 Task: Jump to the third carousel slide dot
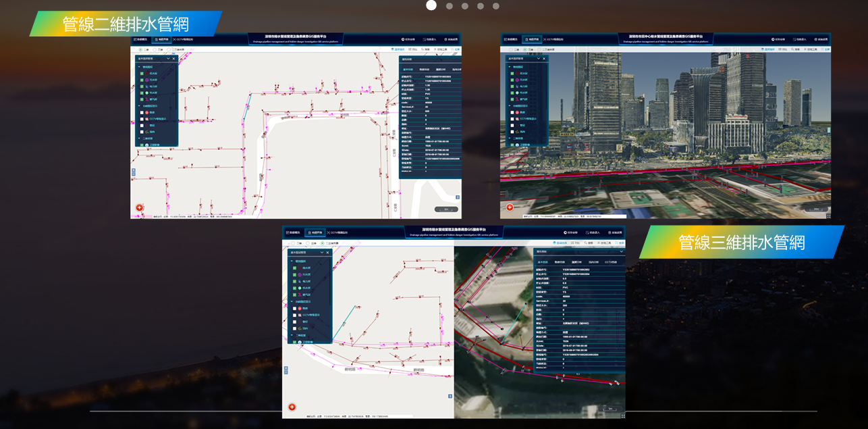coord(465,6)
